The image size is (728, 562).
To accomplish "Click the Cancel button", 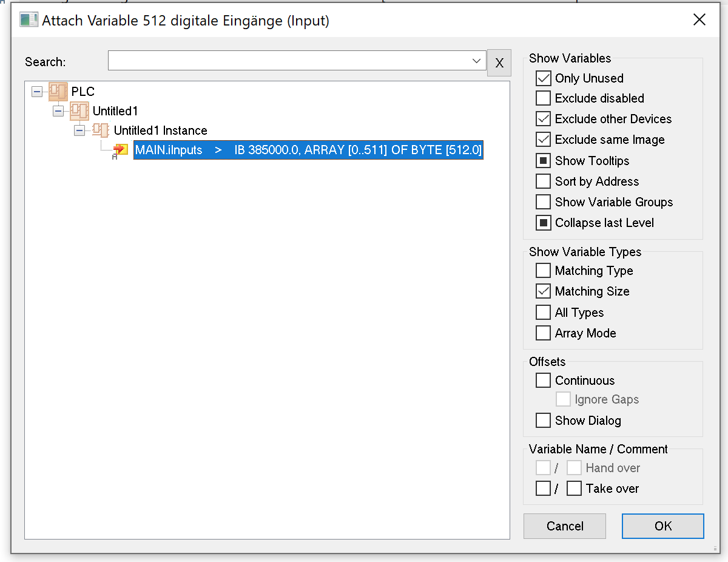I will [x=565, y=526].
